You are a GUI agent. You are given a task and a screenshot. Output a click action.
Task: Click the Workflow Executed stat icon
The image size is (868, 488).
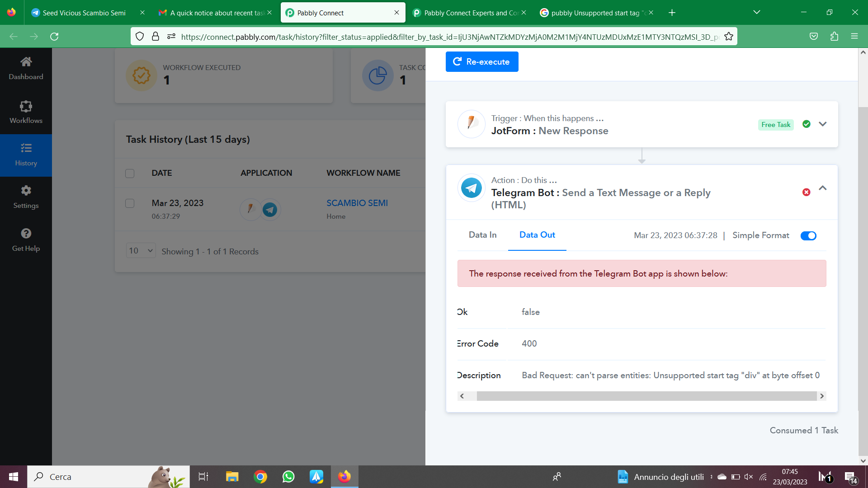pos(142,75)
